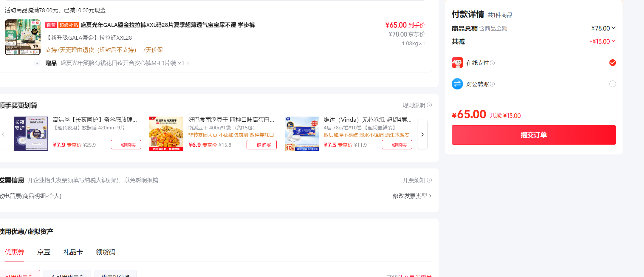Open 盛夏光年GALA鎏金拉拉裤 product title link
Viewport: 644px width, 277px height.
tap(168, 25)
